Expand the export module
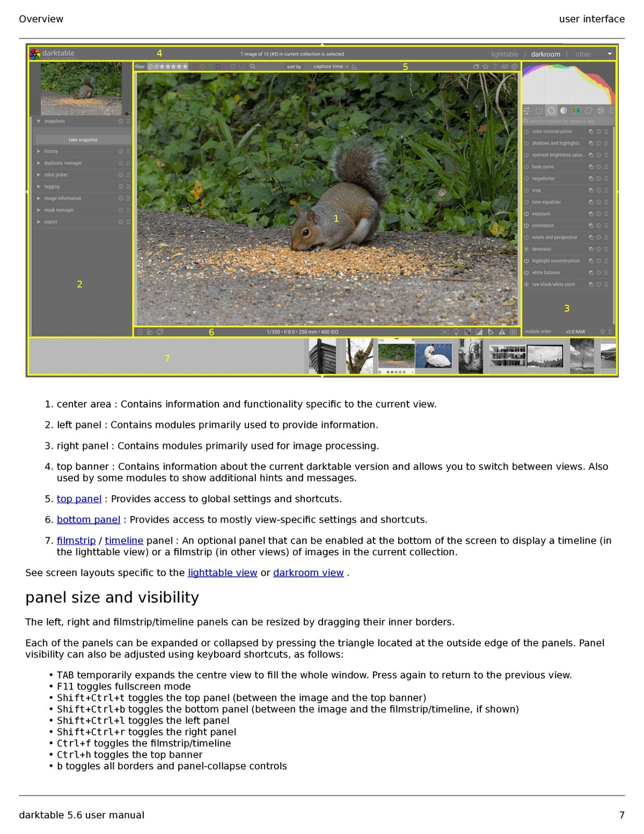The image size is (644, 834). 39,222
